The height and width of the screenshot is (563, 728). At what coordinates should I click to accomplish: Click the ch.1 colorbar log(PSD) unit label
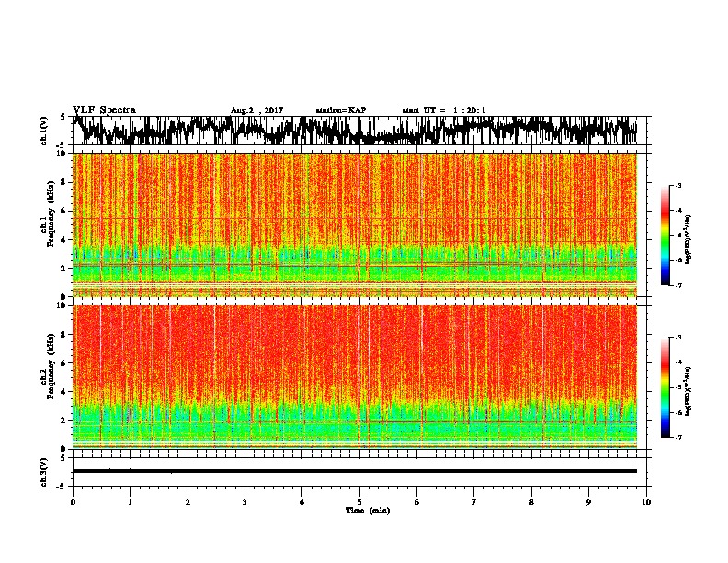tap(688, 240)
